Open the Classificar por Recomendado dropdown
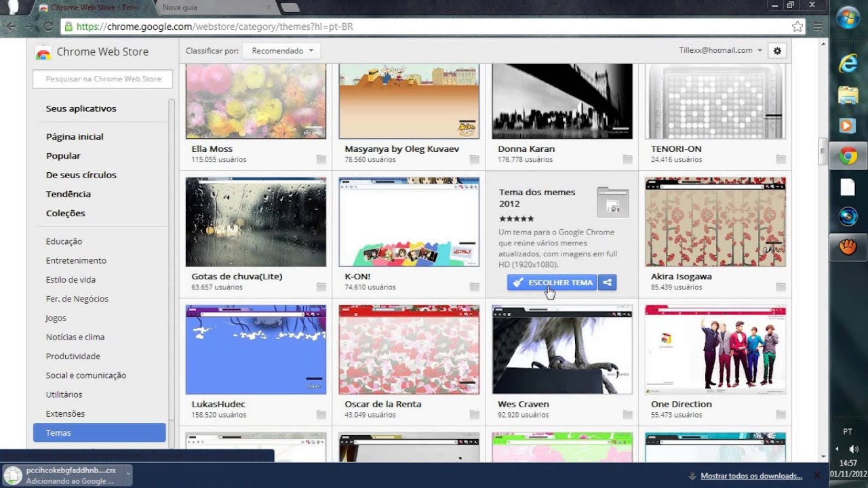Image resolution: width=868 pixels, height=488 pixels. click(x=282, y=51)
